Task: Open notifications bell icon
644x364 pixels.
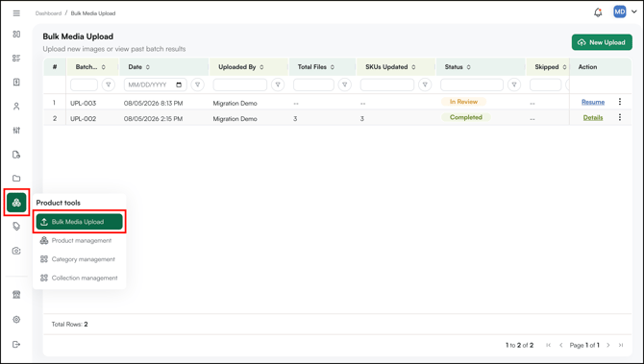Action: [598, 12]
